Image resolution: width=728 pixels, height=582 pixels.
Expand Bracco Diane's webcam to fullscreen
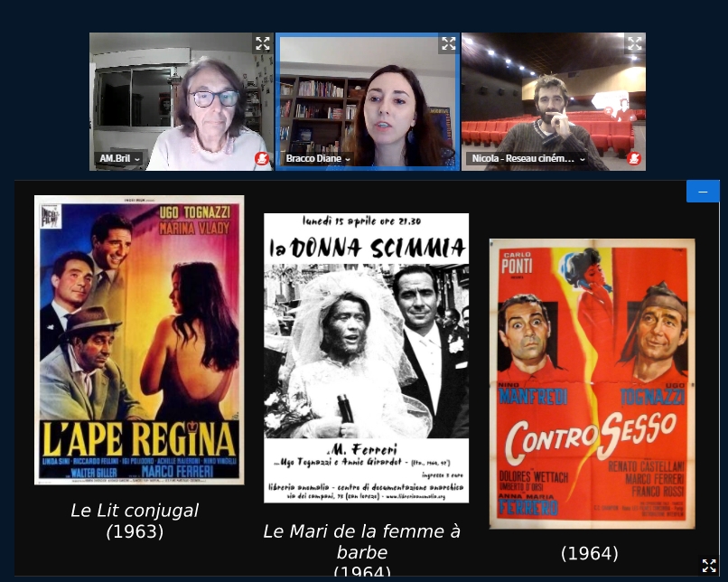click(448, 43)
